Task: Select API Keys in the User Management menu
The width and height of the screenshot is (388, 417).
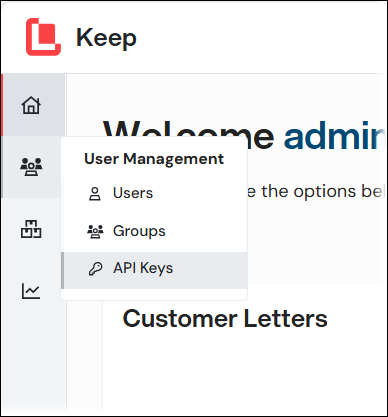Action: (x=154, y=270)
